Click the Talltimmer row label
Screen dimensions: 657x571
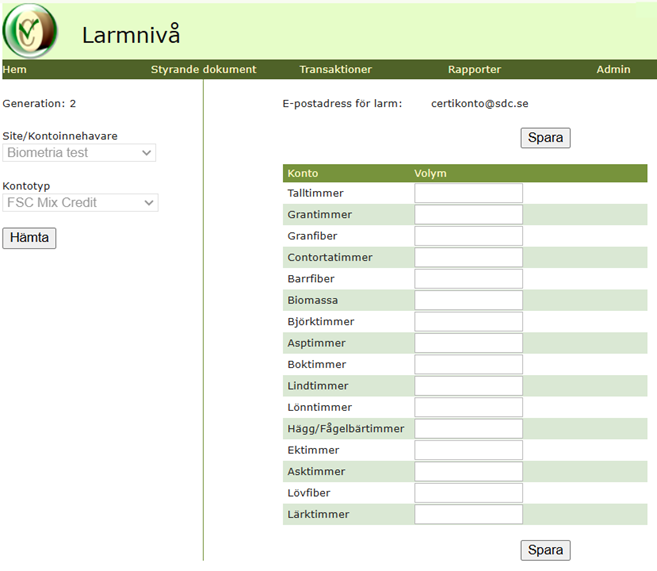coord(315,193)
